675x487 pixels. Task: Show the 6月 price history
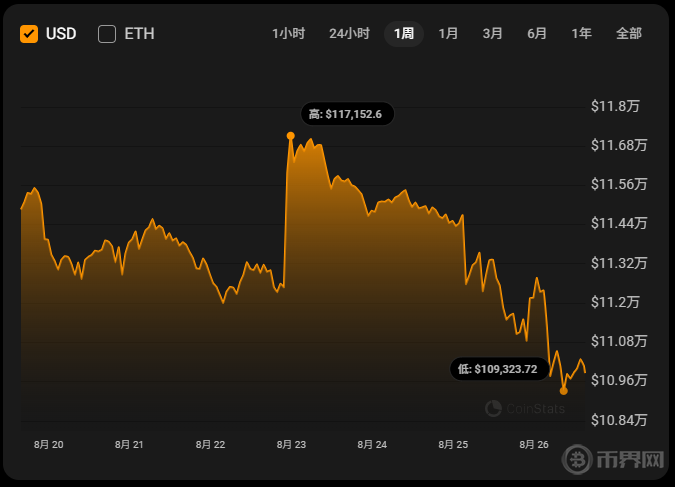(537, 34)
